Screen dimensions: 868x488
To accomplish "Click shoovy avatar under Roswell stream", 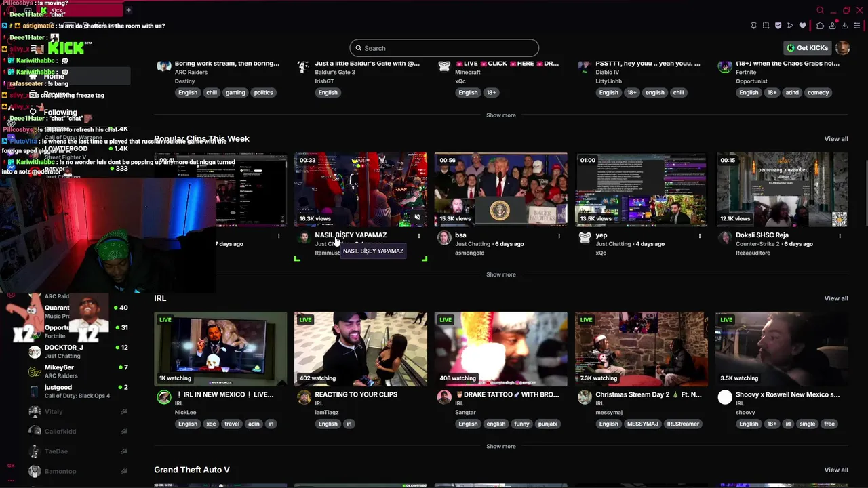I will coord(725,397).
